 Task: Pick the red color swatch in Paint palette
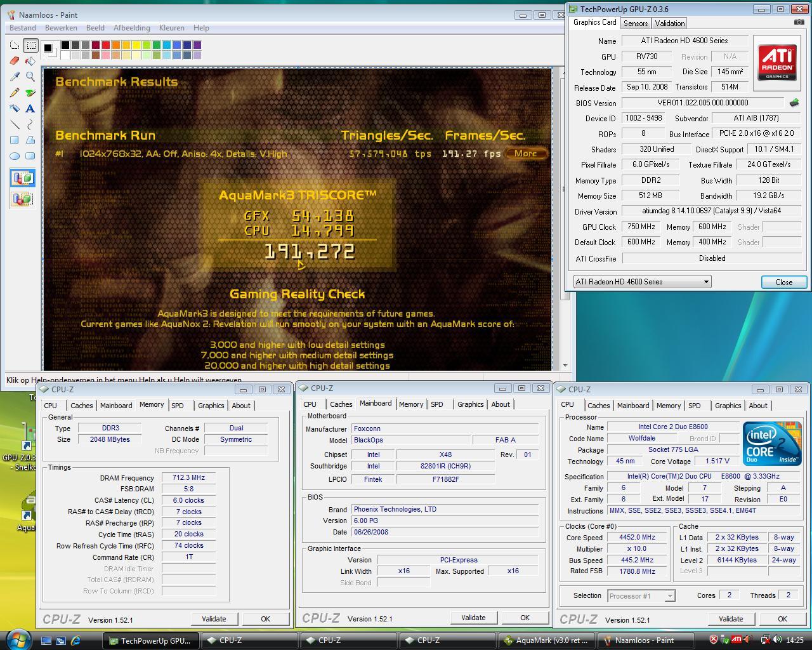point(106,45)
